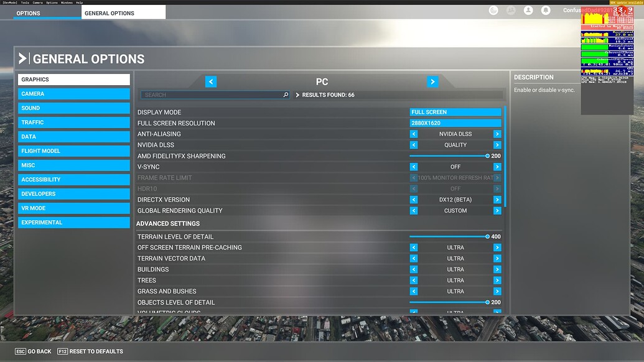This screenshot has height=362, width=644.
Task: Select the SOUND category in the sidebar
Action: tap(73, 108)
